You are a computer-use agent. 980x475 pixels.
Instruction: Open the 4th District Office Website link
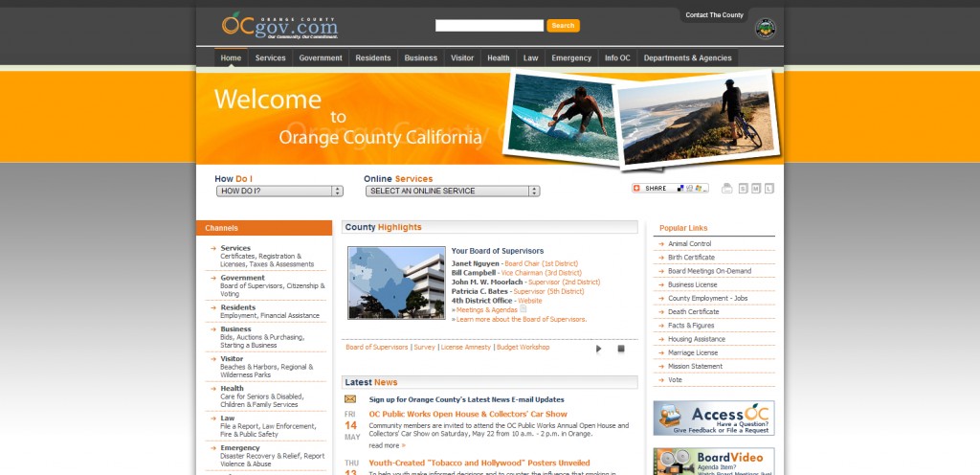[x=530, y=301]
